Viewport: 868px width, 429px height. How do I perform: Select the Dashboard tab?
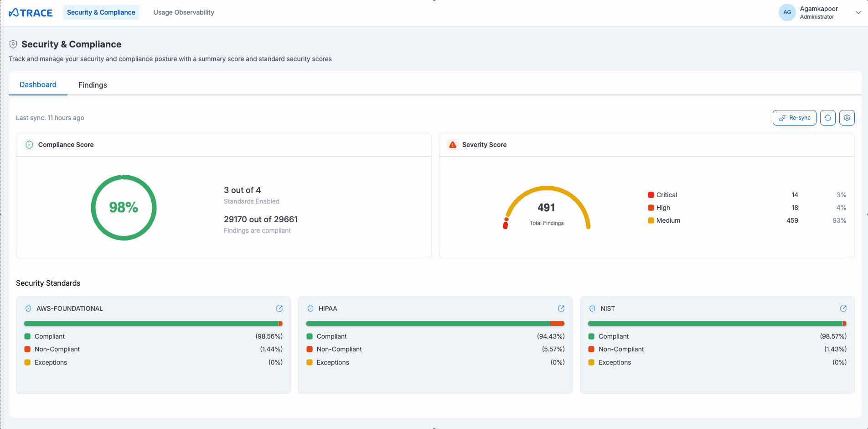click(38, 85)
